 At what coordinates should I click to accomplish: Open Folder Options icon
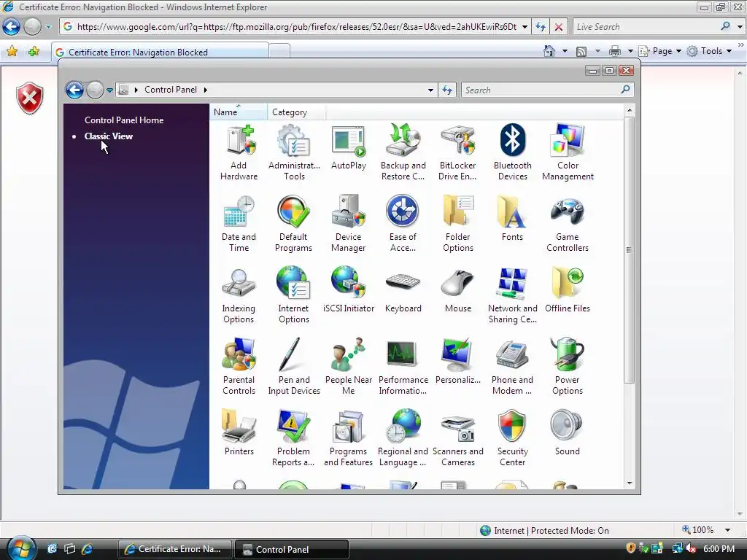(458, 224)
